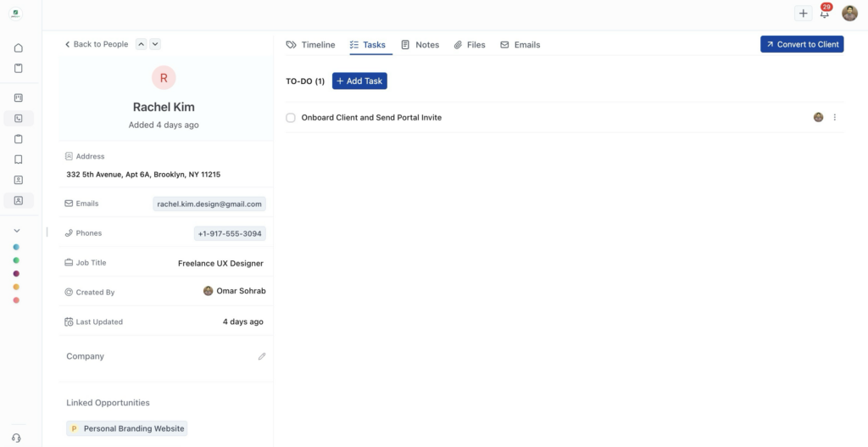This screenshot has height=447, width=868.
Task: Click the pencil icon to edit Company
Action: coord(262,357)
